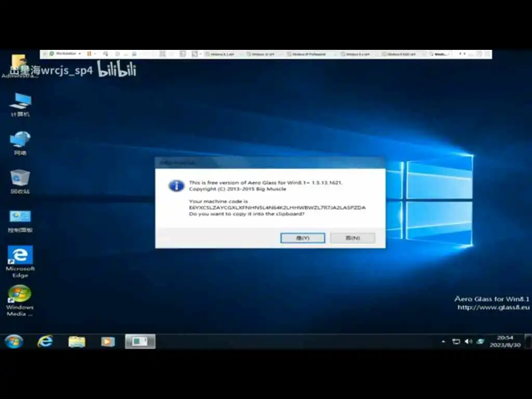Image resolution: width=532 pixels, height=399 pixels.
Task: Click the "Copyright (C) 2013-2015 Big Muscle" line
Action: click(237, 189)
